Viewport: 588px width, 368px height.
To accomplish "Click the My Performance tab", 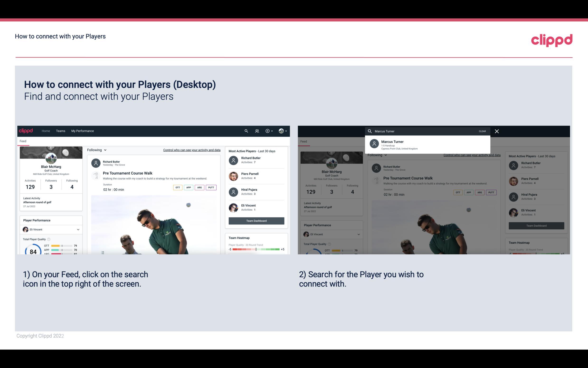I will [82, 131].
